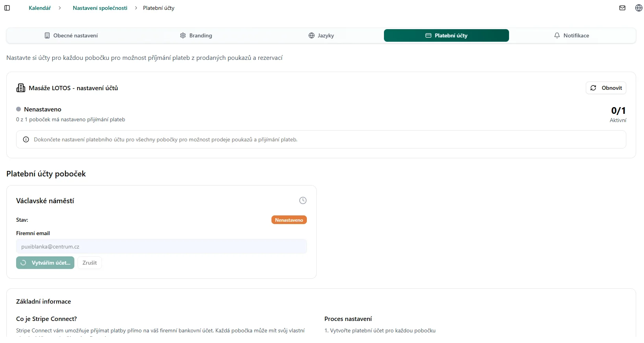This screenshot has width=644, height=343.
Task: Click the building icon beside Masáže LOTOS
Action: (x=21, y=88)
